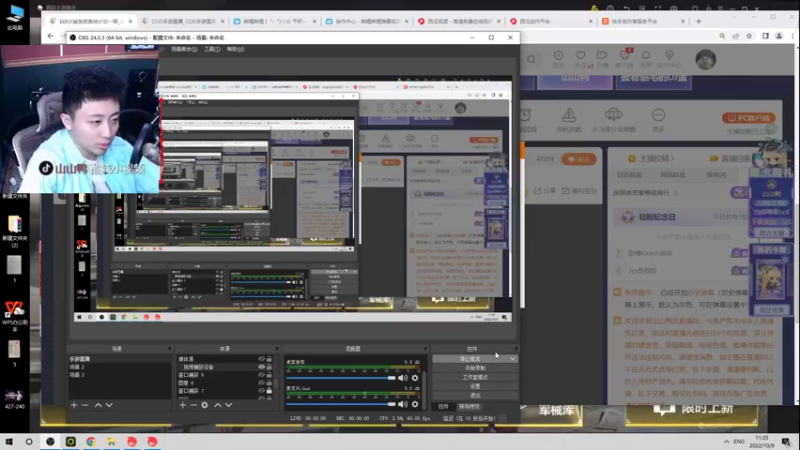The image size is (800, 450).
Task: Click the UFO spaceship icon in Douyu toolbar
Action: pos(613,114)
